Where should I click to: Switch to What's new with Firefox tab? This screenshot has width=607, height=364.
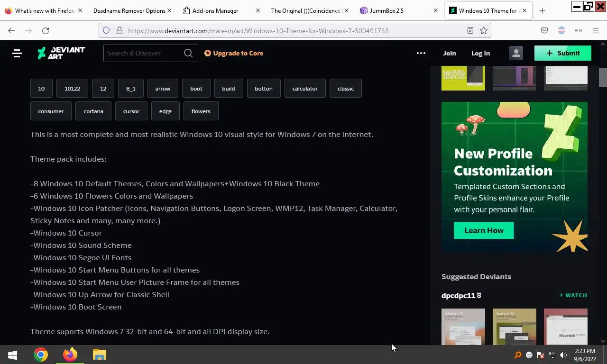click(43, 10)
